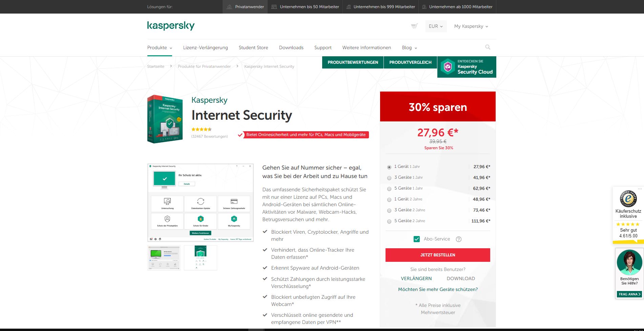Open the Student Store menu item

point(253,47)
